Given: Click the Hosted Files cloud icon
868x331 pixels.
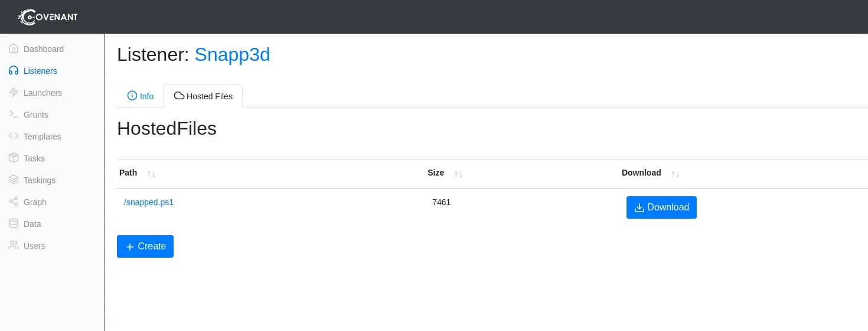Looking at the screenshot, I should tap(179, 96).
